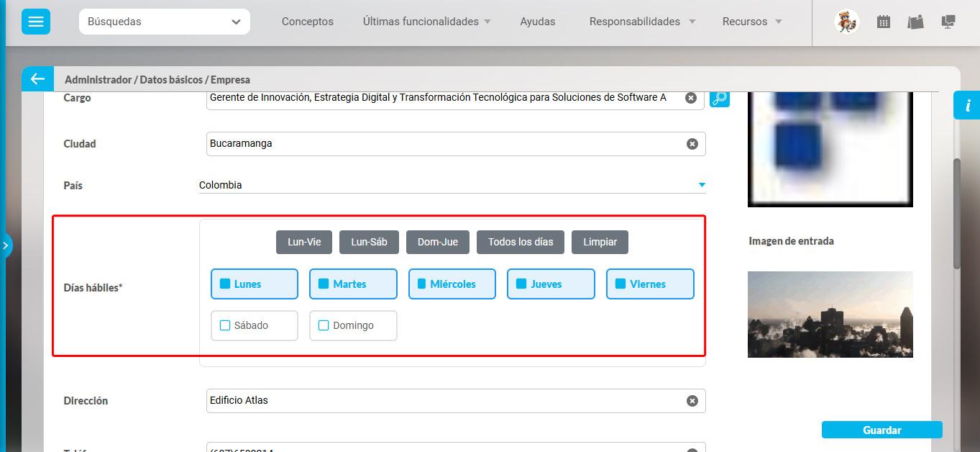Open the hamburger main menu

(36, 22)
